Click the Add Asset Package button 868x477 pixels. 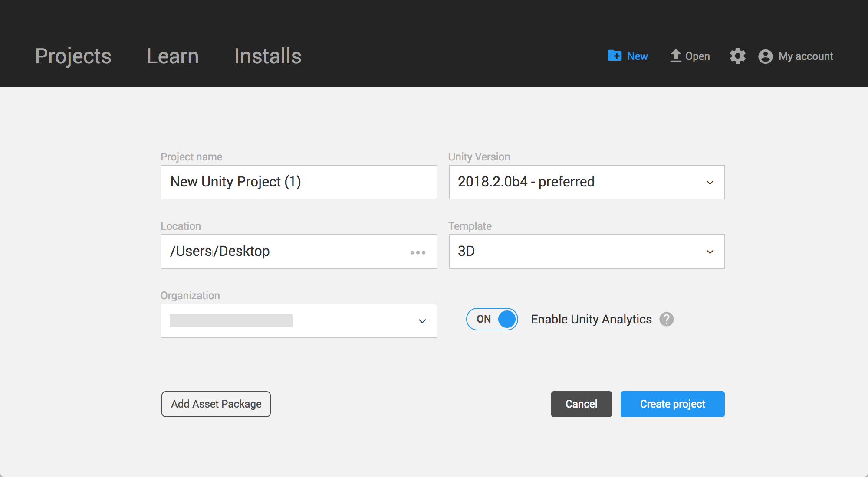[216, 404]
